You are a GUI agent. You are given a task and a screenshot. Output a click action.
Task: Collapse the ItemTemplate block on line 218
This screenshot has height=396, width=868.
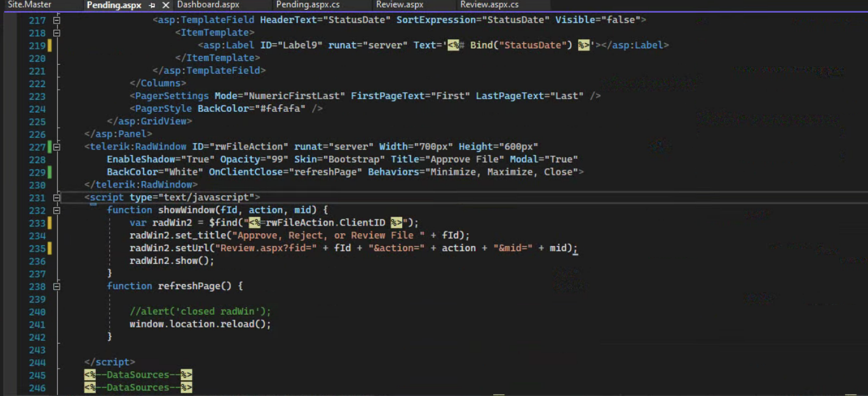coord(57,33)
